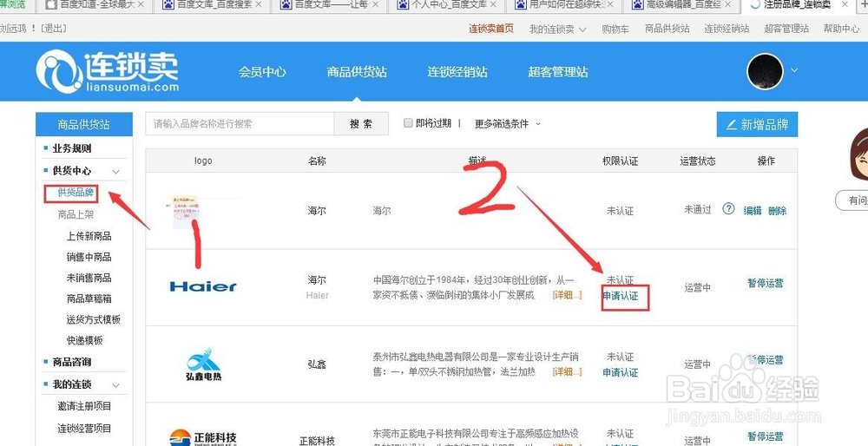Switch to 百度知道 browser tab
This screenshot has width=868, height=446.
coord(94,5)
